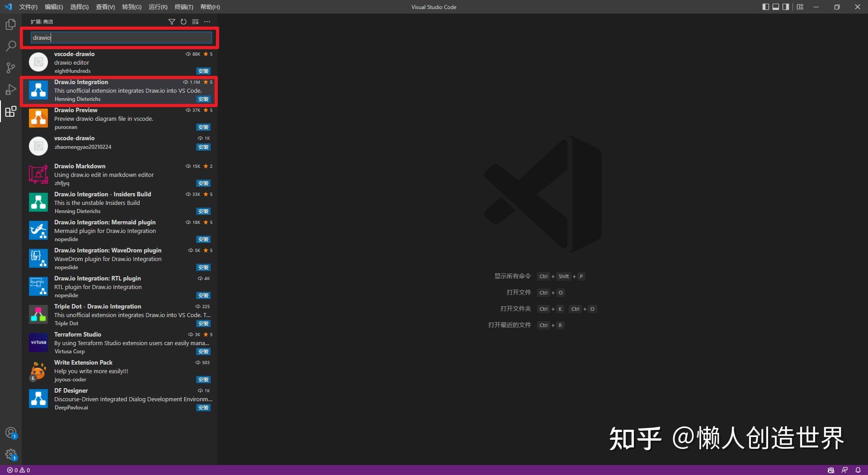This screenshot has height=475, width=868.
Task: Toggle the Secondary Side Bar visibility
Action: [786, 7]
